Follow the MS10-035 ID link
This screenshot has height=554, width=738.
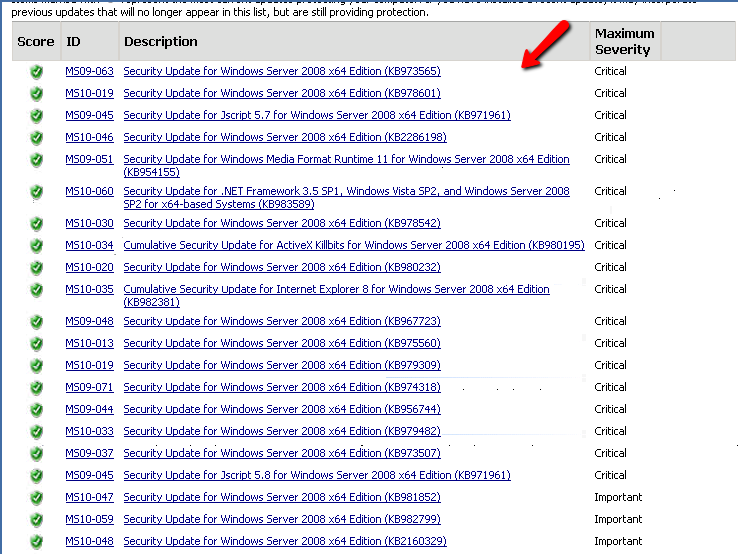[89, 289]
